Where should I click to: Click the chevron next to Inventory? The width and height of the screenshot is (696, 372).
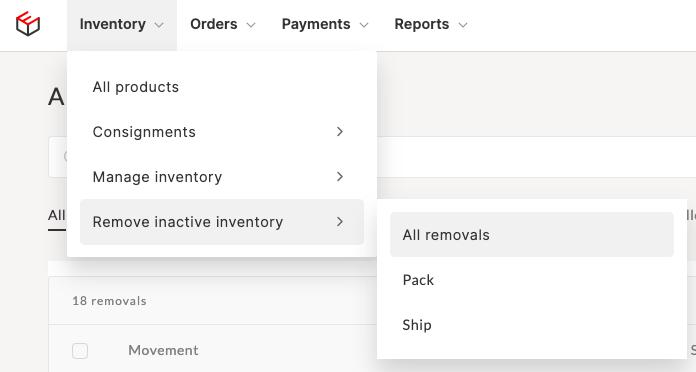(159, 25)
